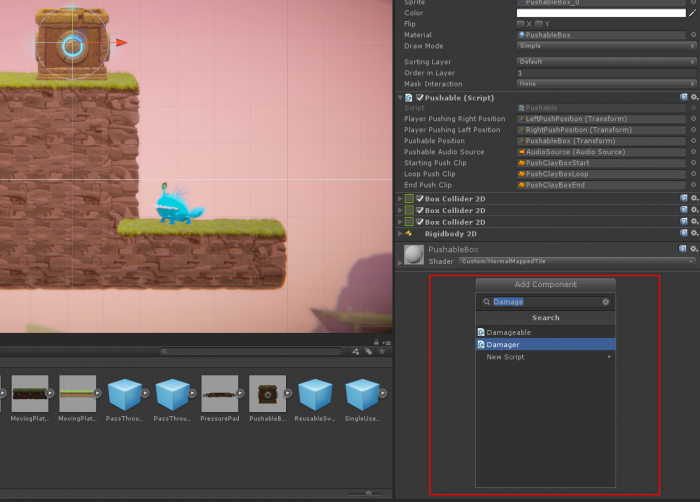
Task: Toggle Flip Y checkbox
Action: coord(537,24)
